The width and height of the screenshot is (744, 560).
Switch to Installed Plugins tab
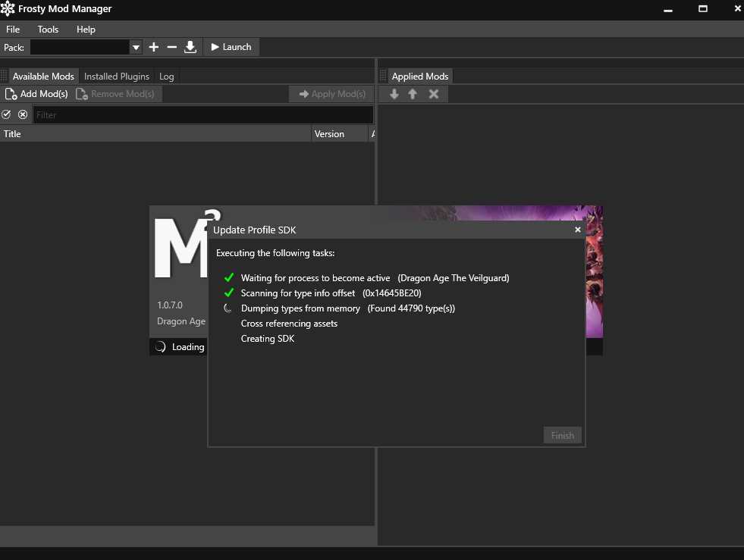click(117, 77)
